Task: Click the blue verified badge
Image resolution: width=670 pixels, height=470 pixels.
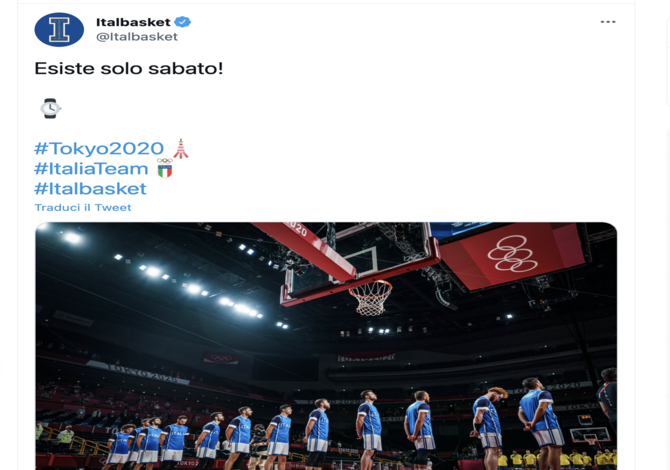Action: 183,22
